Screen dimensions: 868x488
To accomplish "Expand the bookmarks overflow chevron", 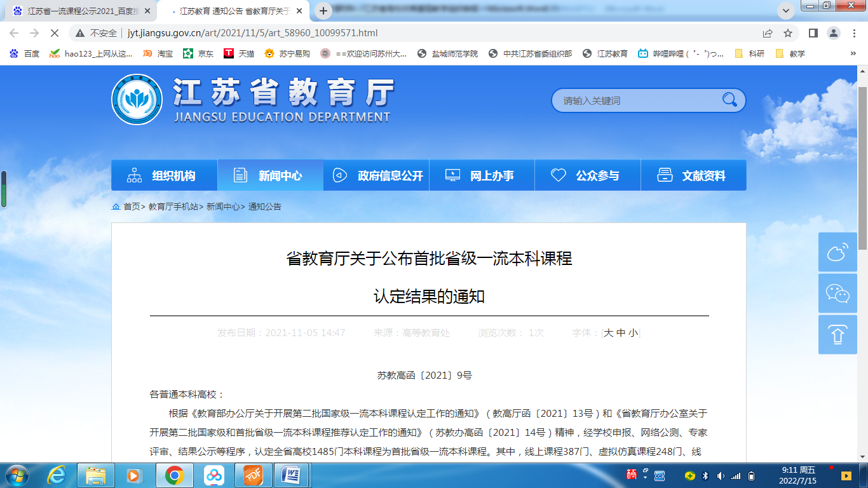I will point(853,54).
